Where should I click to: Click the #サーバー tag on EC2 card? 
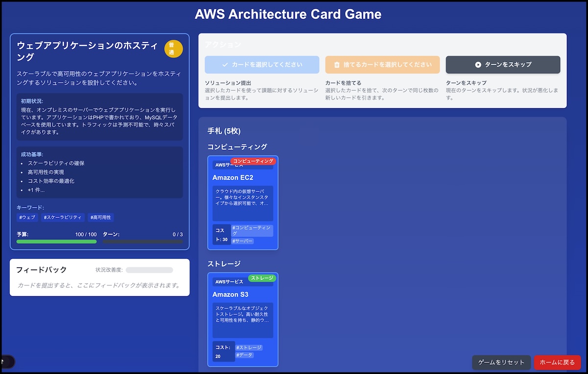[242, 241]
